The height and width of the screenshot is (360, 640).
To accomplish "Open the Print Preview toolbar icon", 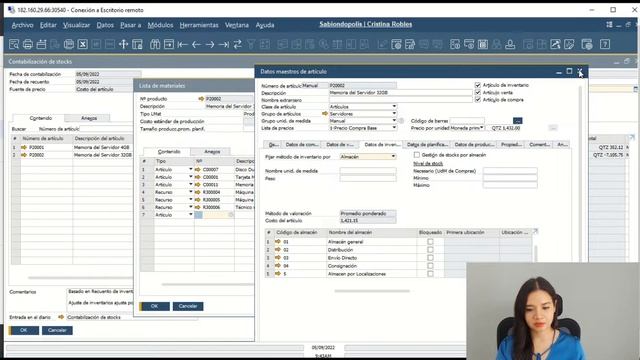I will tap(14, 44).
